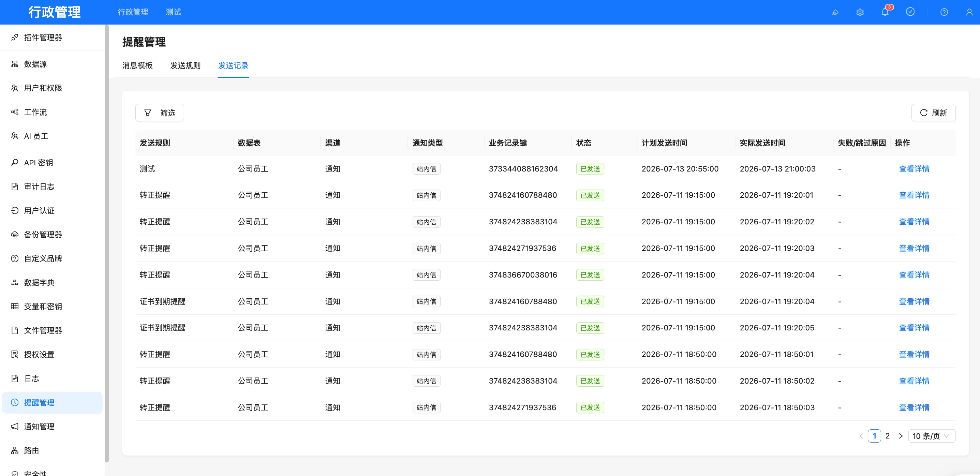
Task: Click the sidebar vertical scrollbar
Action: [x=106, y=243]
